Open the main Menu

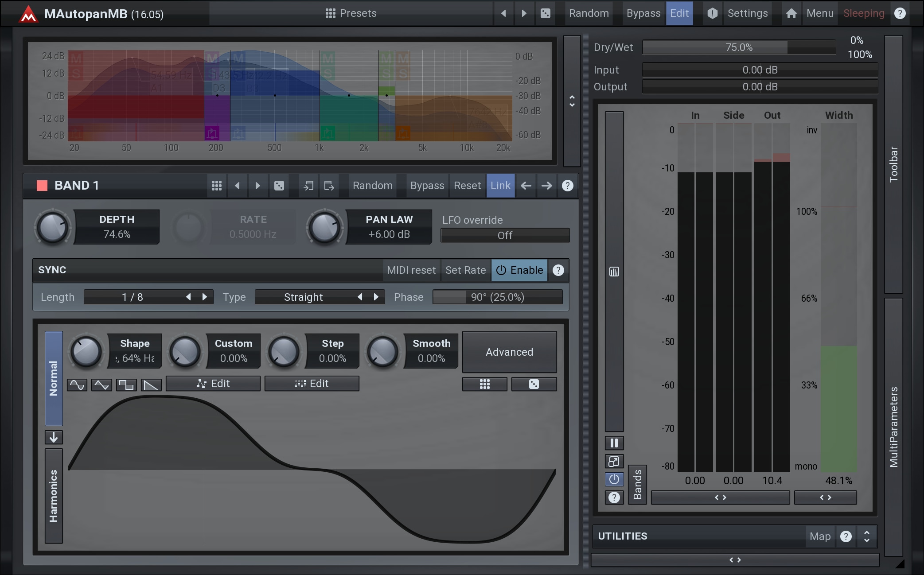pos(820,13)
